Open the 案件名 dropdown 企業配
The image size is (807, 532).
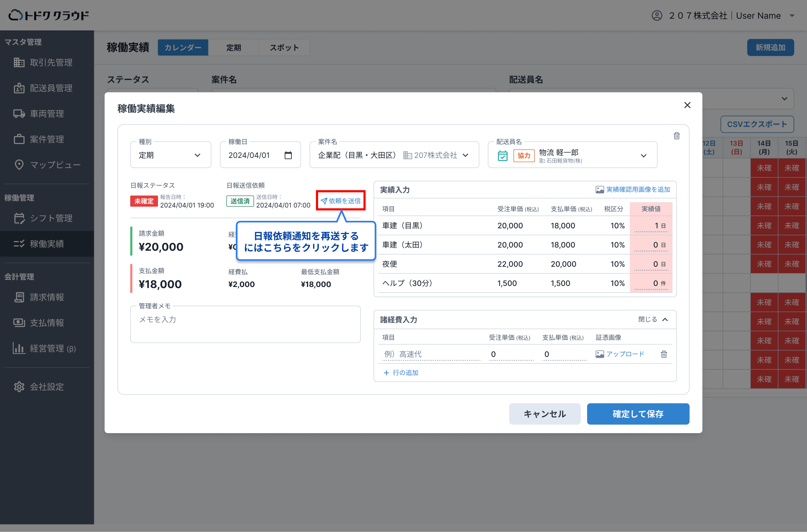pos(394,155)
